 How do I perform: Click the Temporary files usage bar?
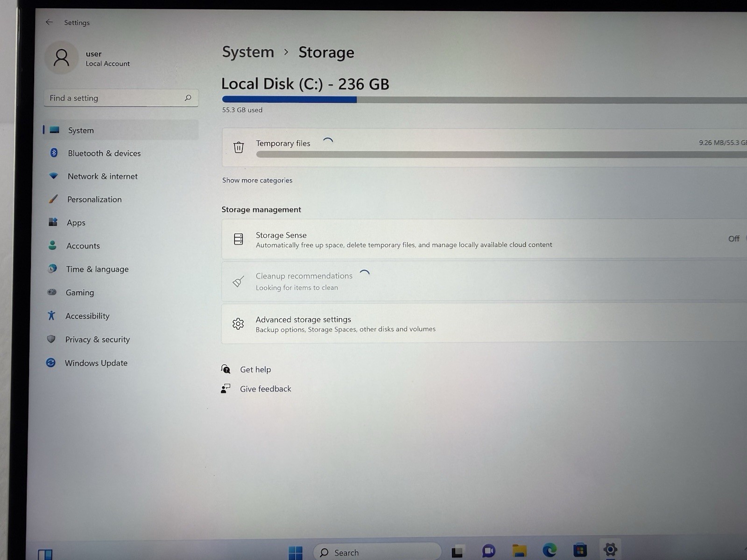point(501,154)
